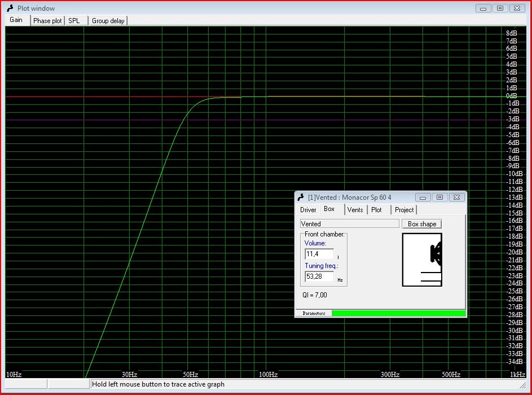Image resolution: width=532 pixels, height=395 pixels.
Task: Switch to the Vents tab
Action: tap(355, 210)
